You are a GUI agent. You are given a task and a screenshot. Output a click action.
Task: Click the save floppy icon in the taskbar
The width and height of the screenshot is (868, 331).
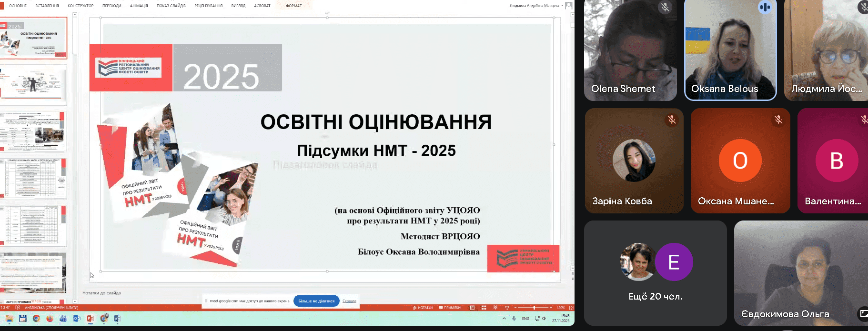(x=22, y=318)
